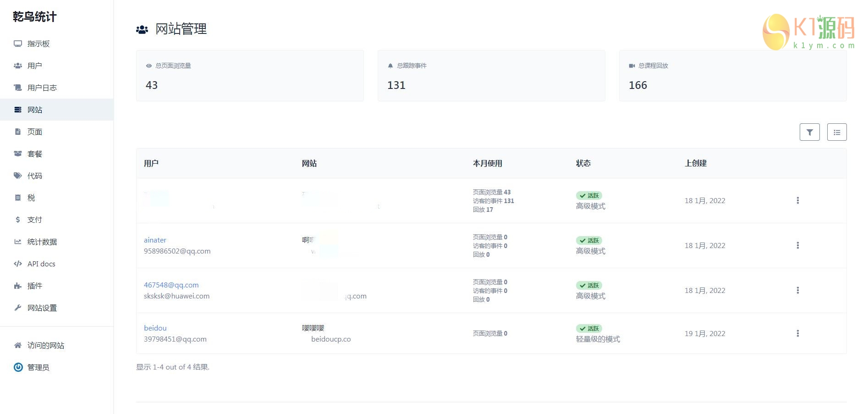Click the 总页面浏览量 stat card
The image size is (868, 414).
coord(250,76)
